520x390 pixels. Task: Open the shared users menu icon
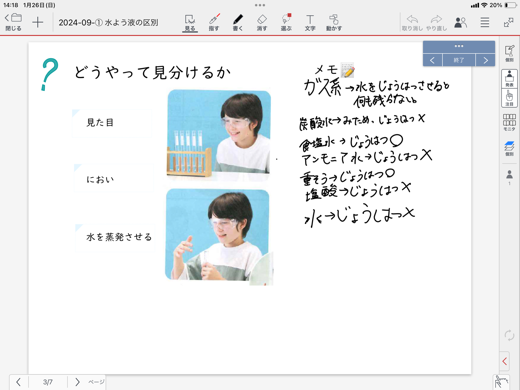[461, 22]
